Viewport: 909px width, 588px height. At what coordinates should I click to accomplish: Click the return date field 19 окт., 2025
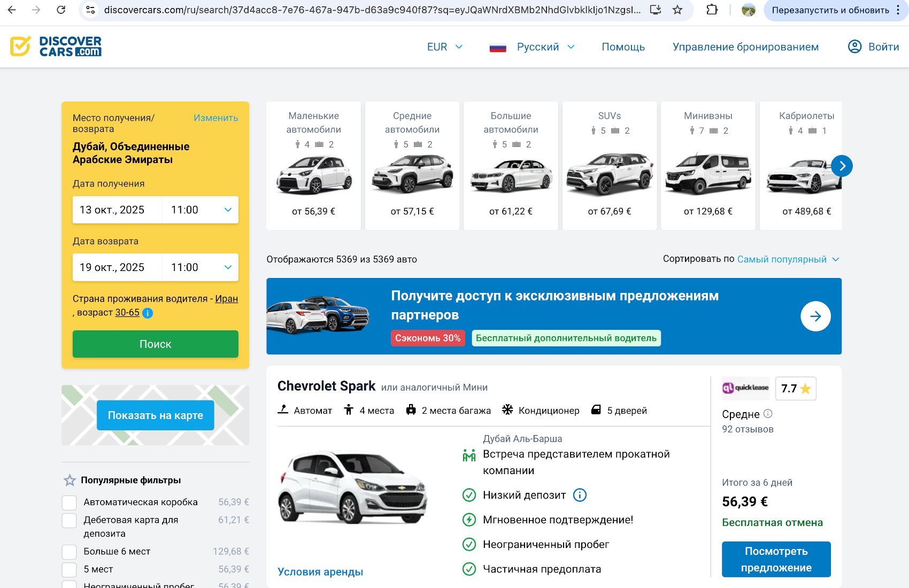click(x=118, y=267)
